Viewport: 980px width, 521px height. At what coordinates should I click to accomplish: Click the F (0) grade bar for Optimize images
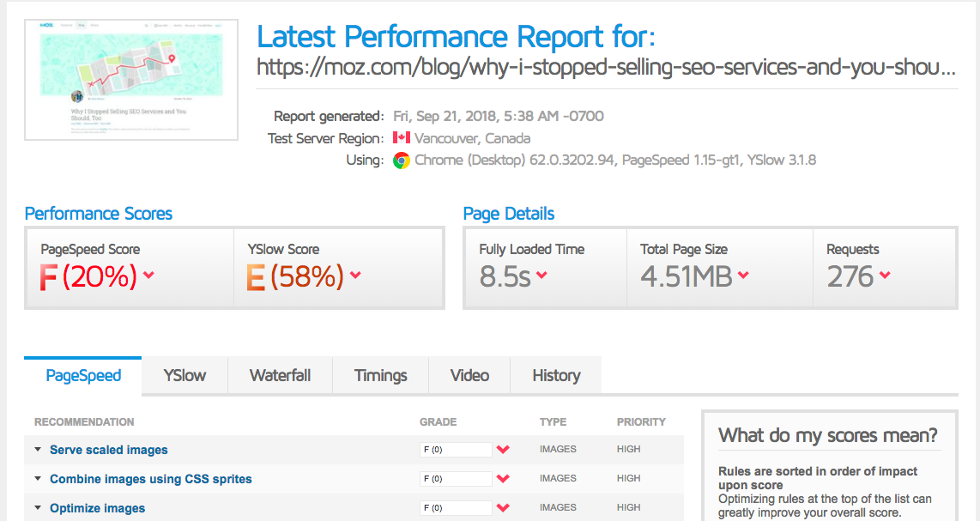pyautogui.click(x=456, y=508)
